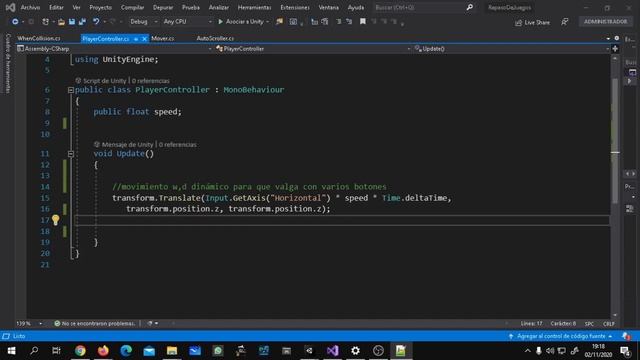640x360 pixels.
Task: Open the Debug configuration dropdown
Action: 144,22
